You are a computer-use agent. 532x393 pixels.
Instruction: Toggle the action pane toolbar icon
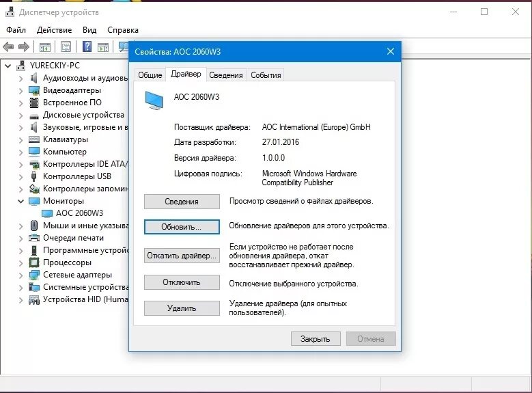point(103,46)
